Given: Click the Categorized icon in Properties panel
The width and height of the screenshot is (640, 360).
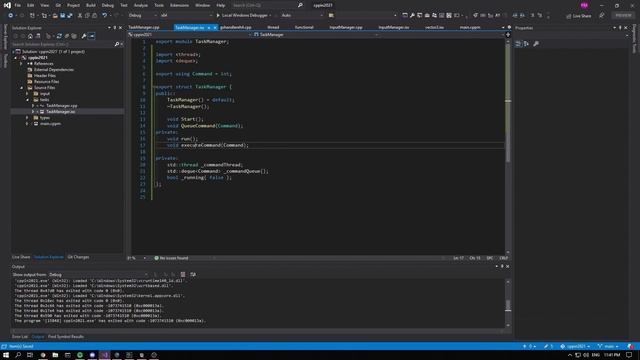Looking at the screenshot, I should point(518,44).
